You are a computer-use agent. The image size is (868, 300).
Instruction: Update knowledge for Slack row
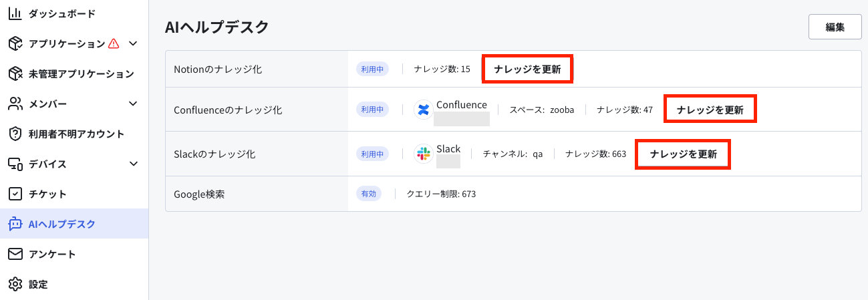[x=683, y=154]
